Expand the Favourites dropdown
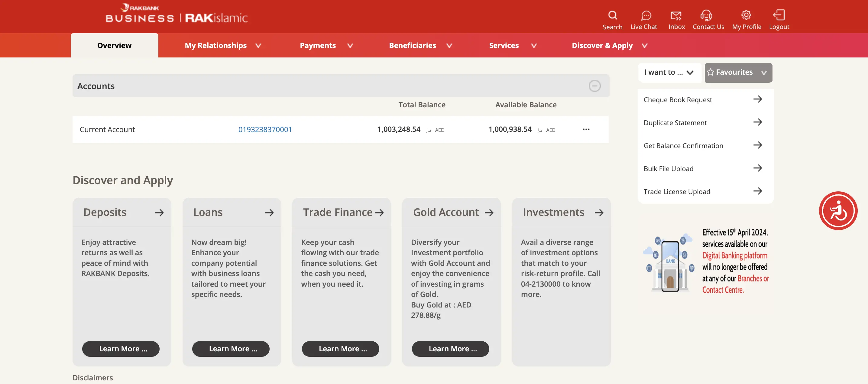 tap(738, 73)
